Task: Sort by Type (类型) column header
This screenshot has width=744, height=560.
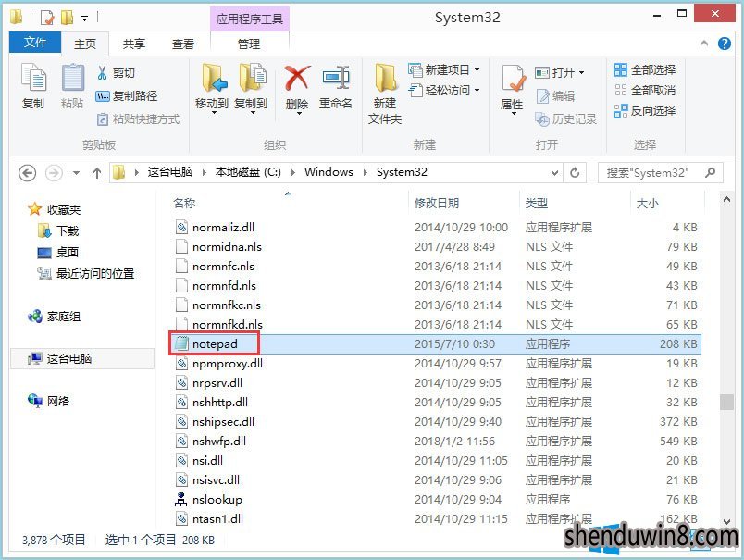Action: [x=537, y=203]
